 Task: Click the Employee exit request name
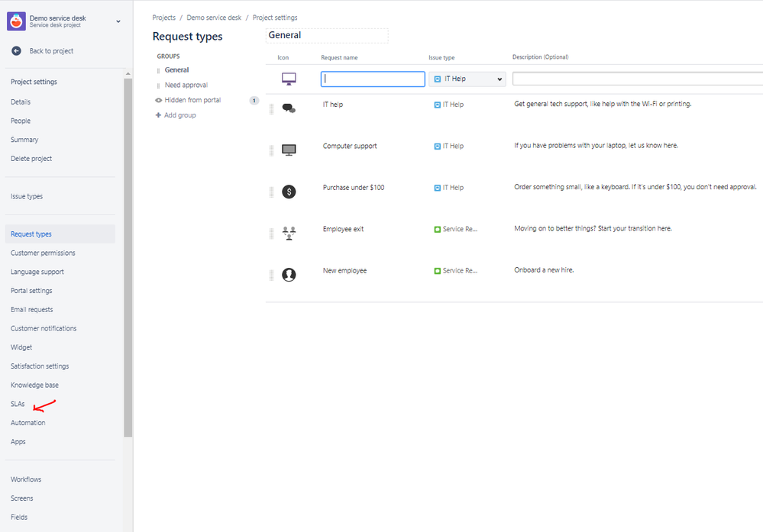343,229
